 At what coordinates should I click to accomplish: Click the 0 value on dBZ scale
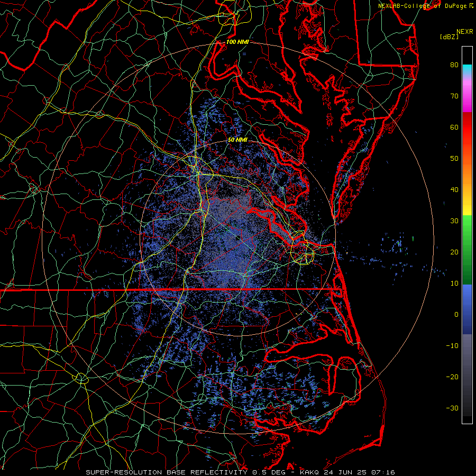(456, 315)
